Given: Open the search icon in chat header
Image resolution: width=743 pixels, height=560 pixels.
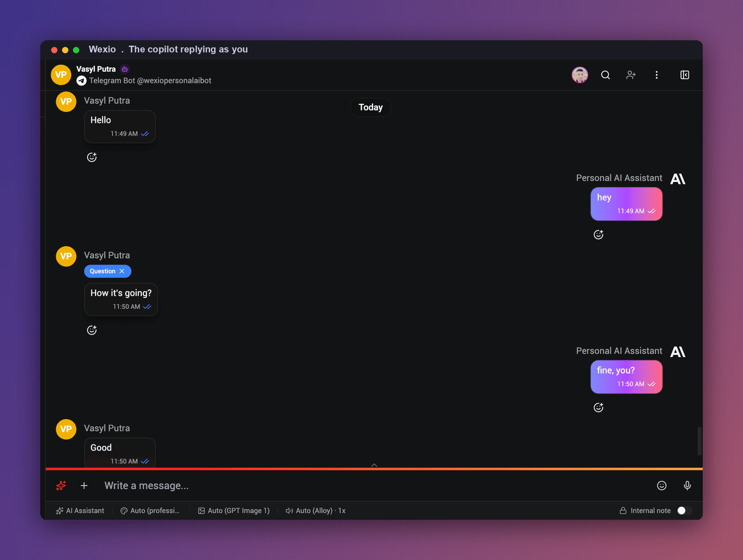Looking at the screenshot, I should 605,75.
